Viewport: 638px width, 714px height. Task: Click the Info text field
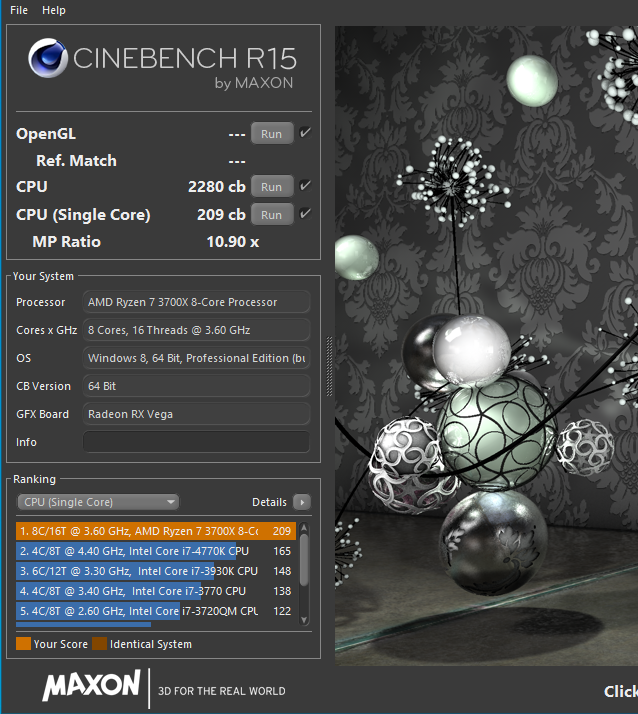tap(196, 442)
